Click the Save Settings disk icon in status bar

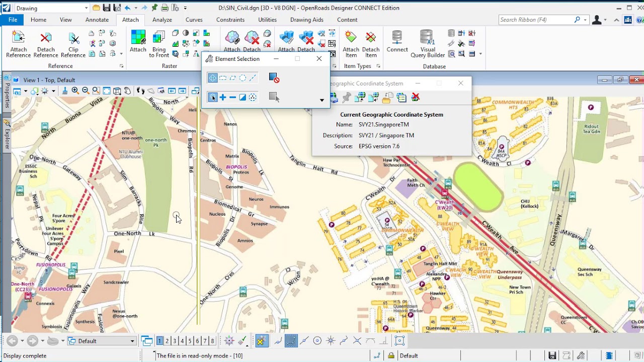click(x=552, y=355)
